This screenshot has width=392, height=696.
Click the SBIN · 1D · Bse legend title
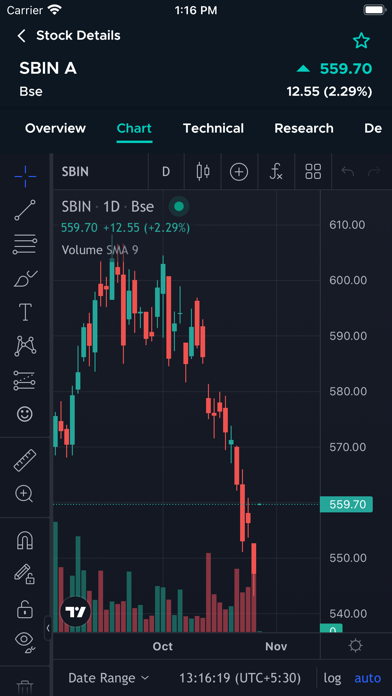tap(108, 206)
